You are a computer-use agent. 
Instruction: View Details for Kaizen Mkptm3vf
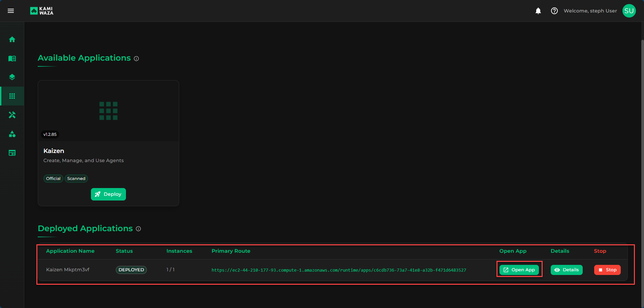(567, 270)
